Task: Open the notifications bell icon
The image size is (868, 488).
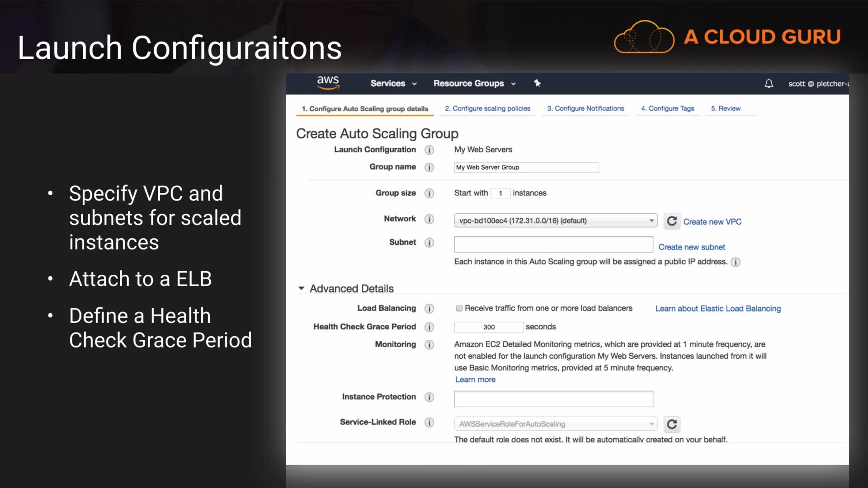Action: click(x=769, y=84)
